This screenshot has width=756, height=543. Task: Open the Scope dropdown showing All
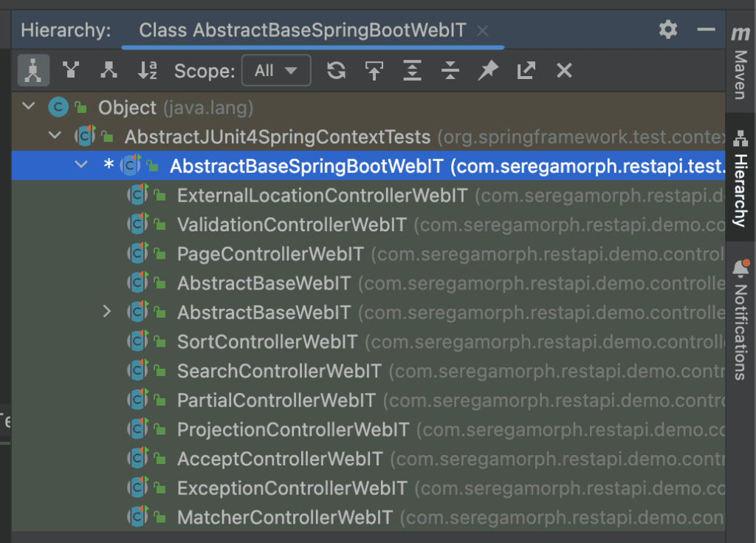point(276,70)
